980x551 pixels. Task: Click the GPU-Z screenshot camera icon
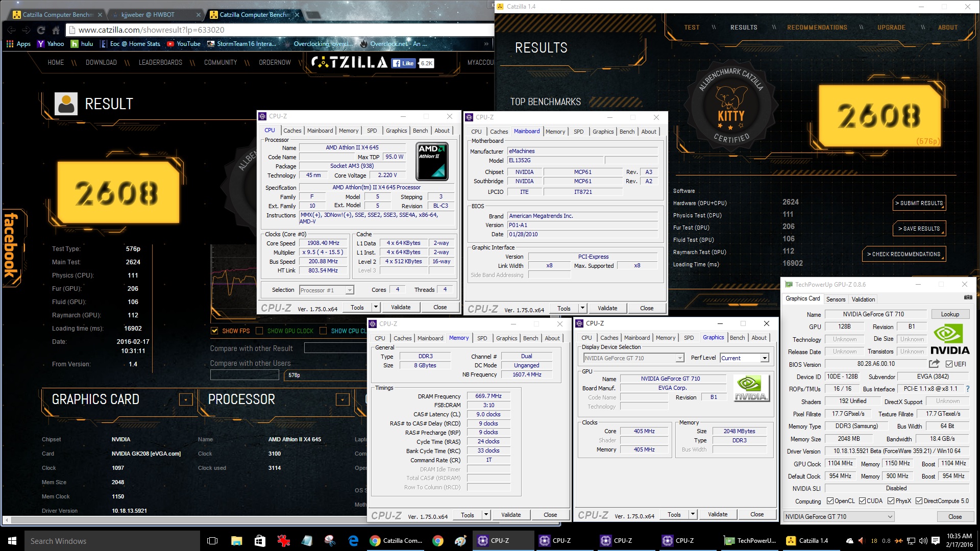968,297
